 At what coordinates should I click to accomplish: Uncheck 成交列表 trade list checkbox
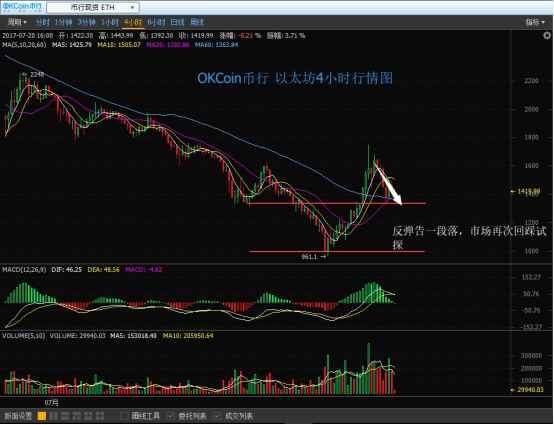tap(218, 416)
